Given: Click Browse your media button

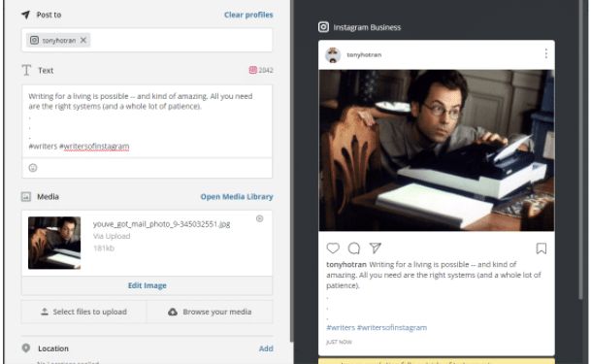Looking at the screenshot, I should click(210, 312).
